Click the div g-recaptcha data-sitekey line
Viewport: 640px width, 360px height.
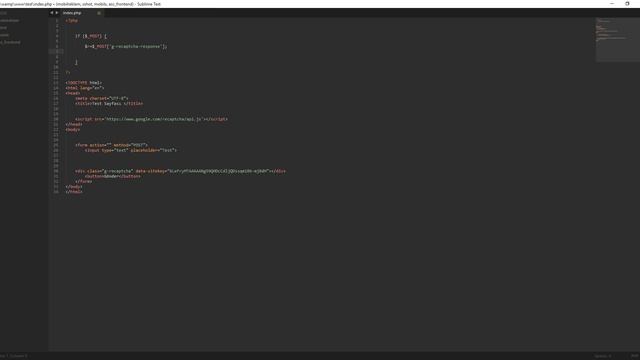[x=180, y=171]
